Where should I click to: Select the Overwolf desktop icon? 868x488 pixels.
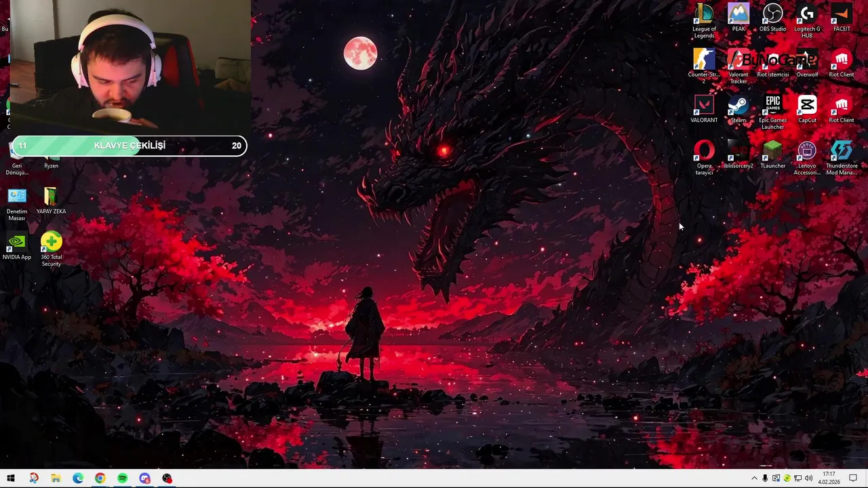tap(807, 63)
